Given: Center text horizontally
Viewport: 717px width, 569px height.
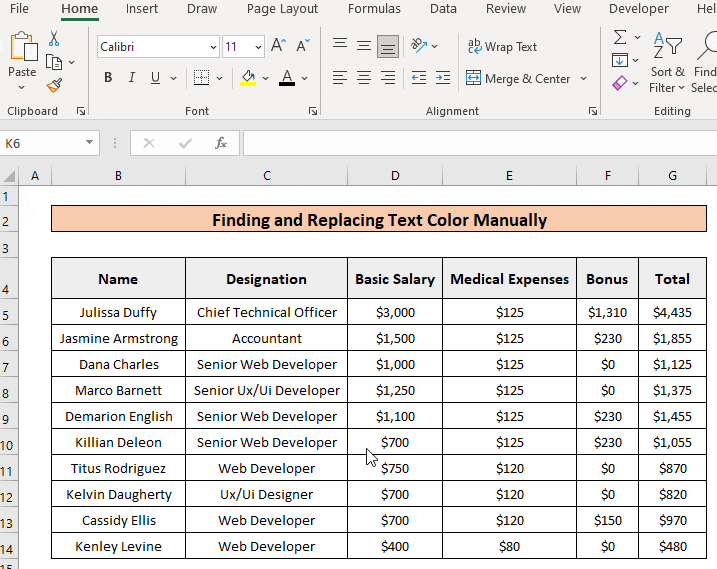Looking at the screenshot, I should [x=364, y=78].
